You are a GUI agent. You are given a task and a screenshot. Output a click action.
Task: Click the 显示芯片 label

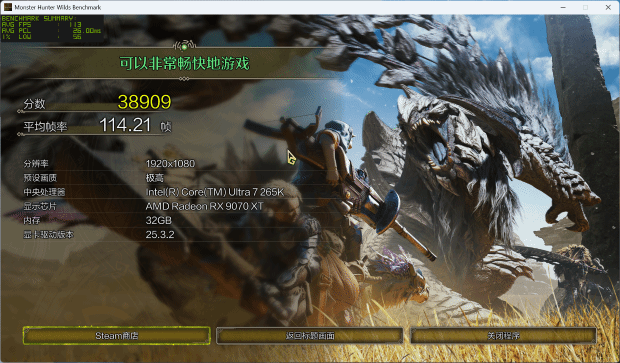pos(40,206)
